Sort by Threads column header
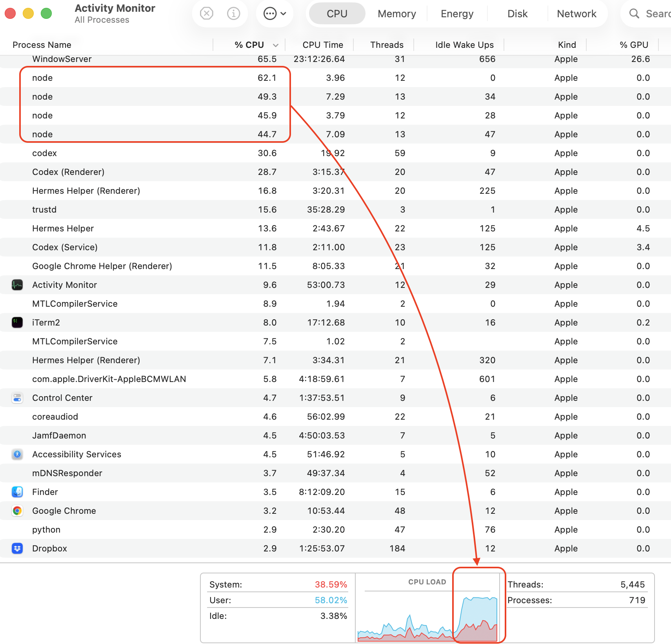Screen dimensions: 671x644 387,45
